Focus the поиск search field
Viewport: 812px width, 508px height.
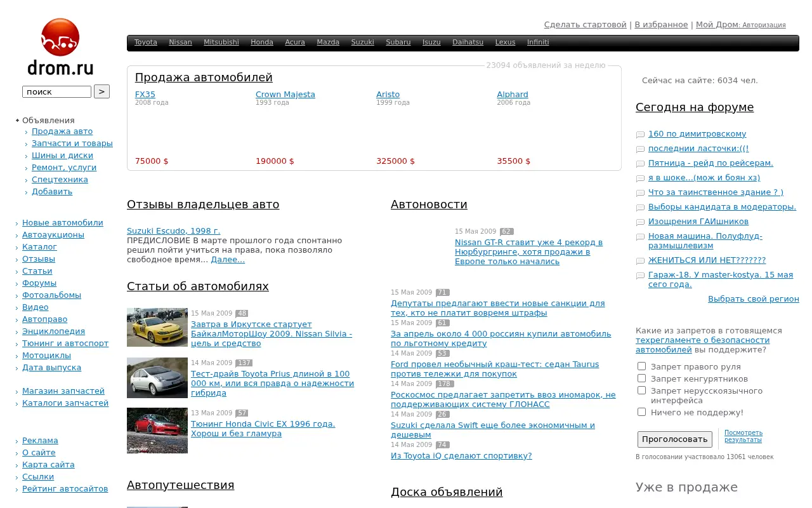(56, 91)
